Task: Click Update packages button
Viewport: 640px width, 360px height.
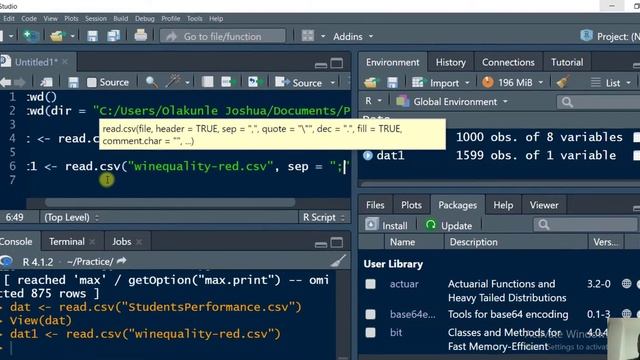Action: point(449,225)
